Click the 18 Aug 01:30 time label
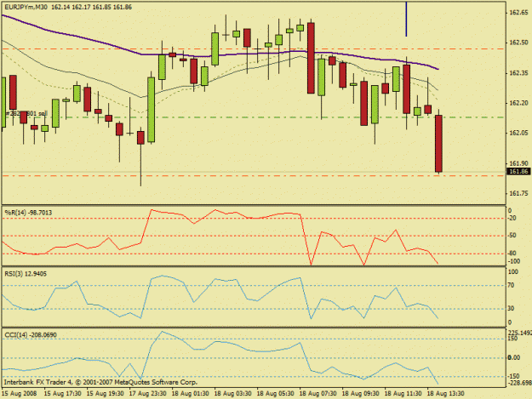This screenshot has width=532, height=399. click(x=190, y=394)
